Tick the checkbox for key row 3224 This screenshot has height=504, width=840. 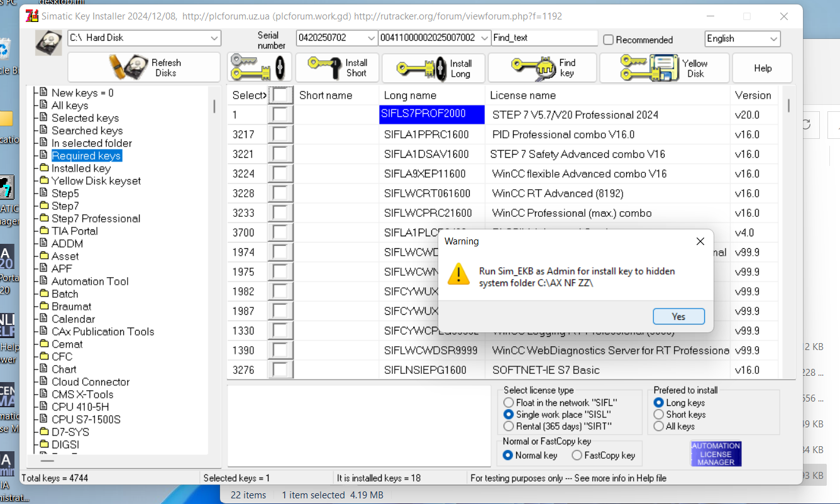280,173
